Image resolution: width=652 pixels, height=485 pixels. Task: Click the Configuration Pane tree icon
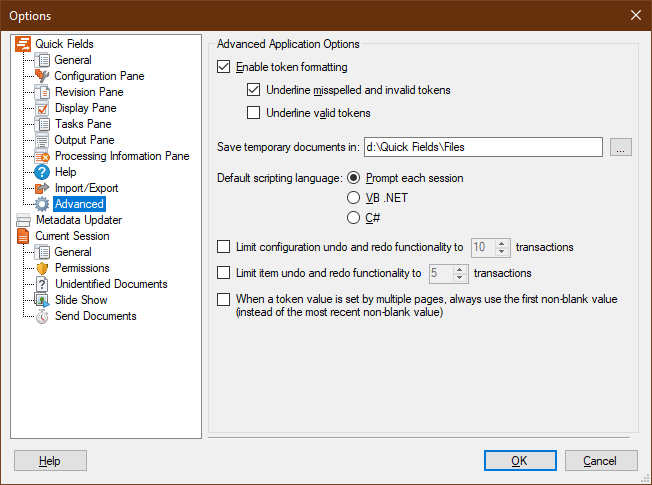click(x=42, y=76)
